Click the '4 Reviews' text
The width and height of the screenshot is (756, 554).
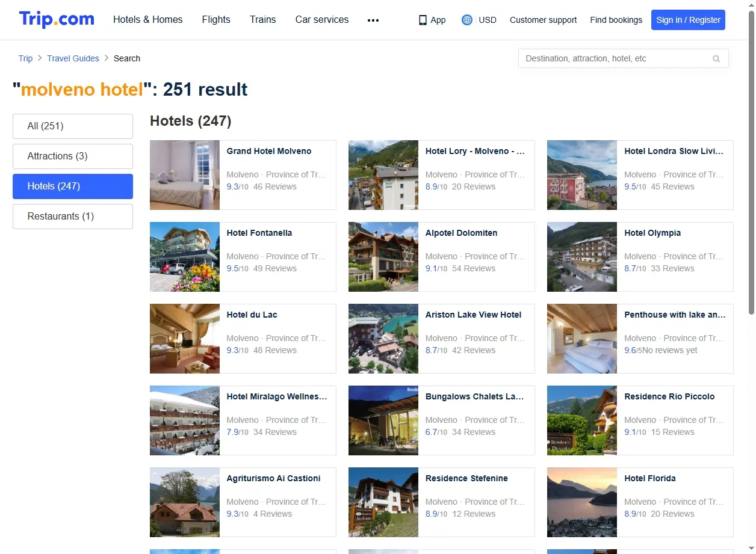273,514
